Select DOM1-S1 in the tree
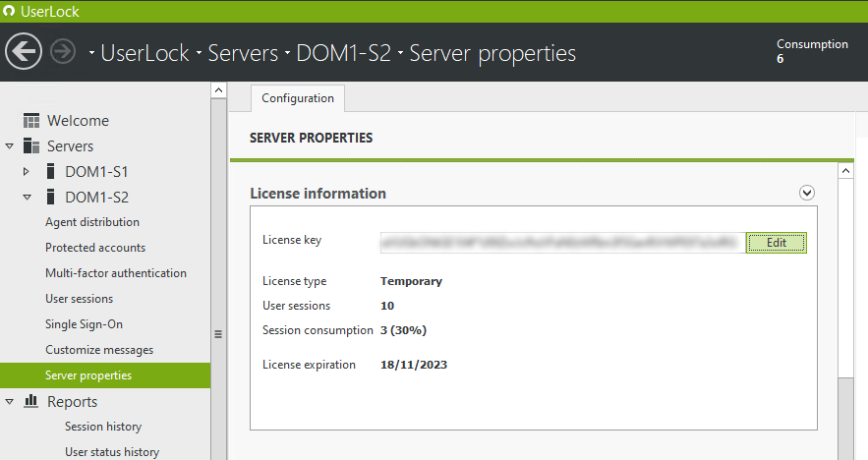 point(97,172)
